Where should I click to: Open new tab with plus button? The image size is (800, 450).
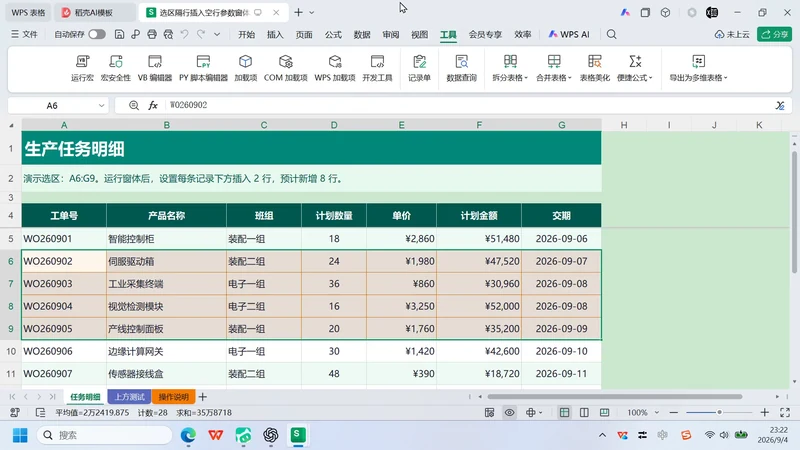coord(298,12)
